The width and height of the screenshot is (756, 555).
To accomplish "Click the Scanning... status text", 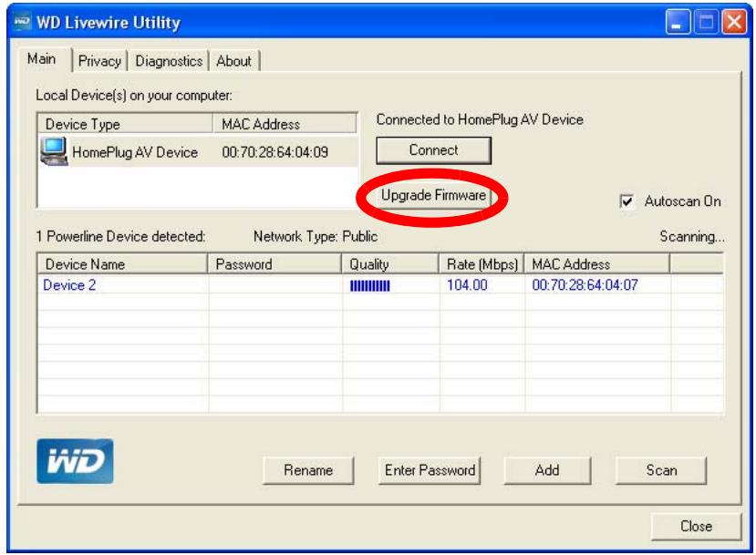I will (x=692, y=237).
